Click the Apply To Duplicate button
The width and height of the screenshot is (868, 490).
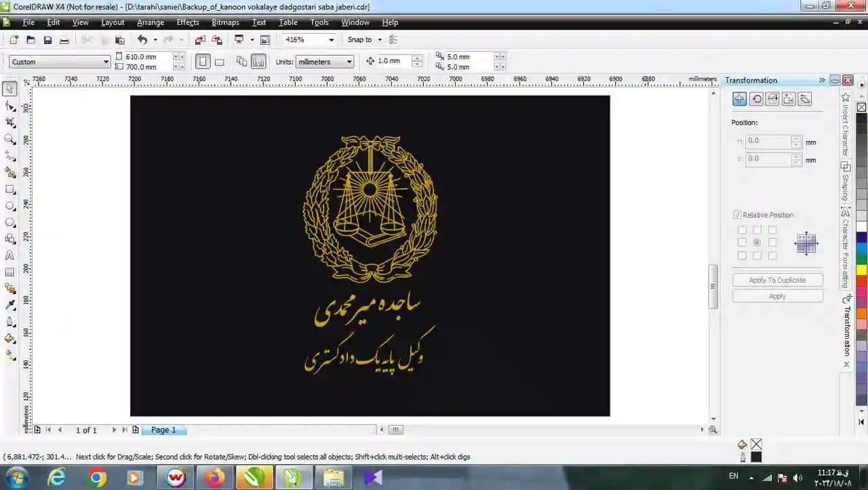(777, 280)
